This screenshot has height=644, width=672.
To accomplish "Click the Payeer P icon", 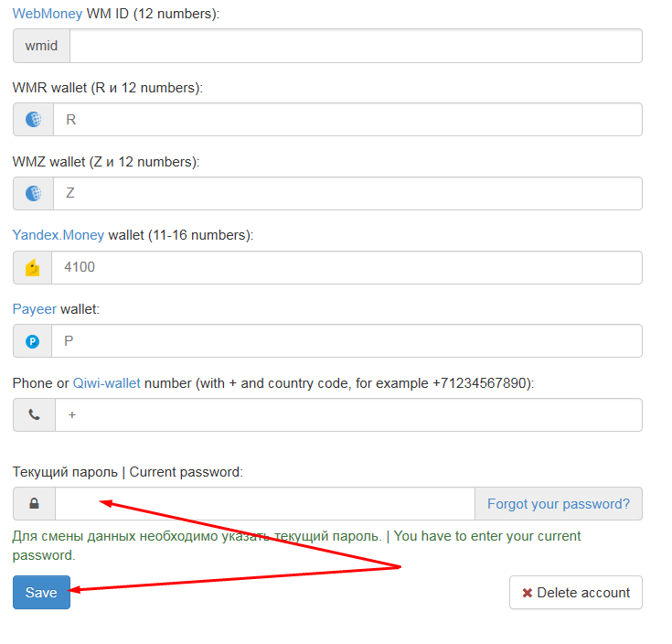I will click(x=34, y=341).
